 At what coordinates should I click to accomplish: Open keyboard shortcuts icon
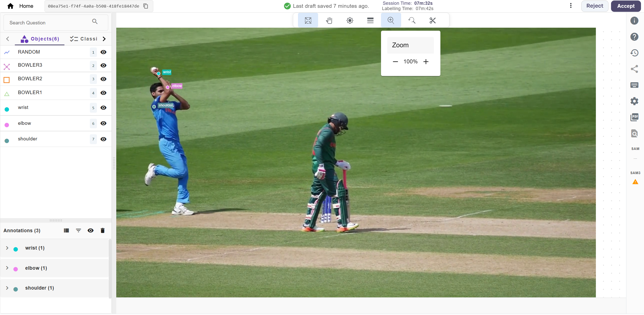[x=634, y=85]
